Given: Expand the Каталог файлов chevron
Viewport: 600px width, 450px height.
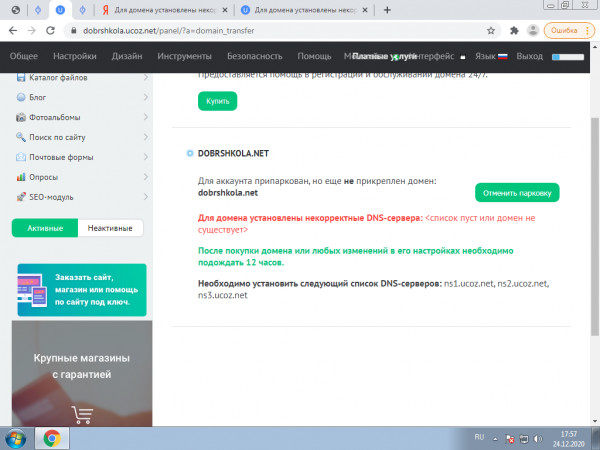Looking at the screenshot, I should click(x=146, y=77).
